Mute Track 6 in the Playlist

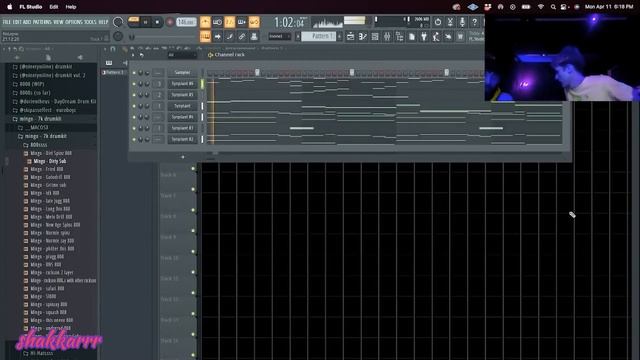point(193,168)
